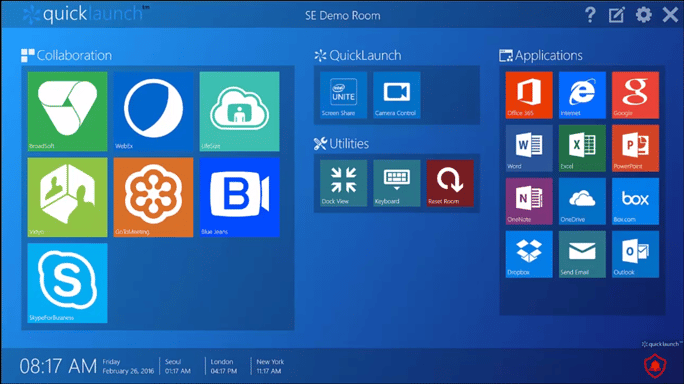The width and height of the screenshot is (684, 384).
Task: Select the Seoul 01:17 AM time
Action: [178, 367]
